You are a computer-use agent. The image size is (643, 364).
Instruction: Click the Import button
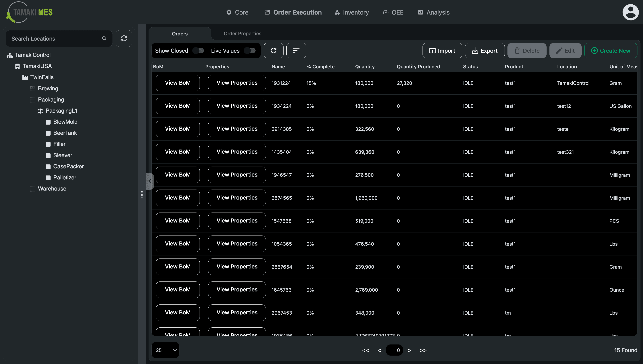tap(442, 51)
